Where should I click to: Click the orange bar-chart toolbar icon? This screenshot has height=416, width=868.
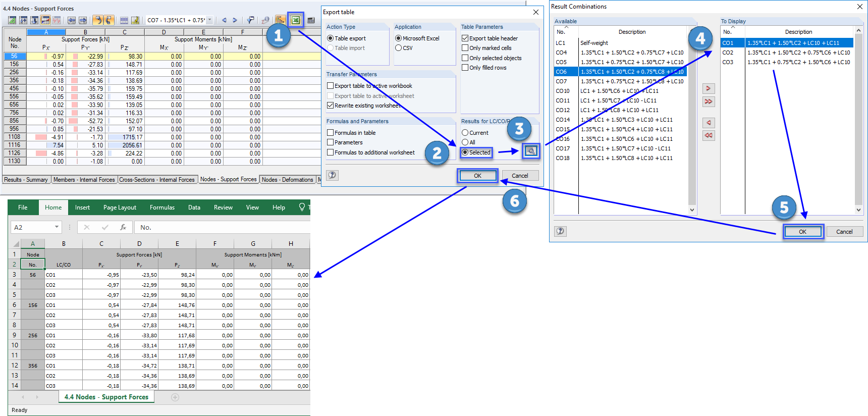(280, 20)
